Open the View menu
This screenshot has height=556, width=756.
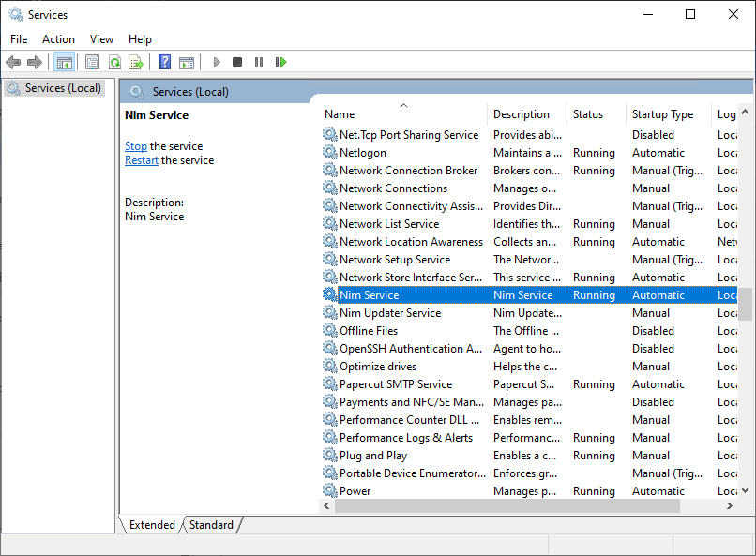(101, 39)
